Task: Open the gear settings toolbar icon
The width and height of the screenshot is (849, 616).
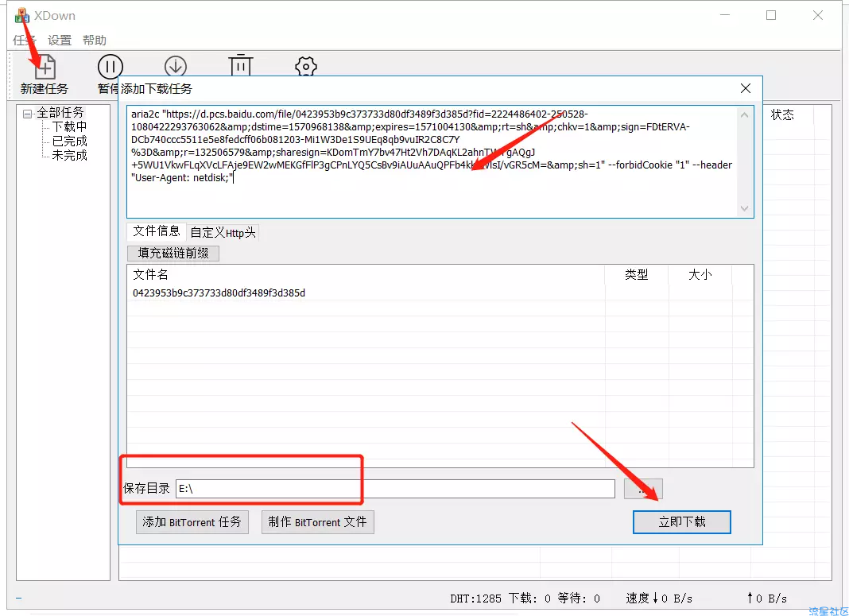Action: point(306,67)
